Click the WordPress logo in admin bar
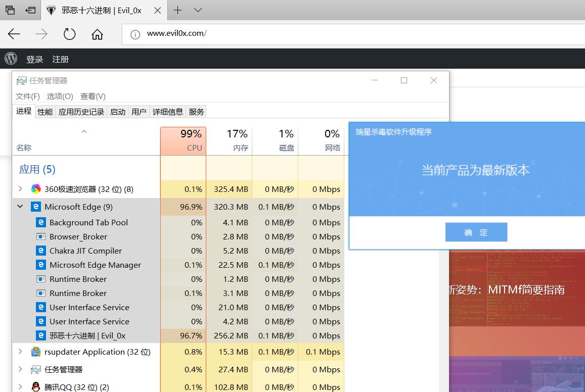This screenshot has width=585, height=392. click(11, 59)
